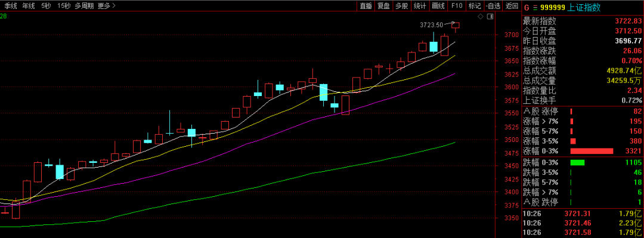Click the tick row priced 3721.58

pos(583,233)
